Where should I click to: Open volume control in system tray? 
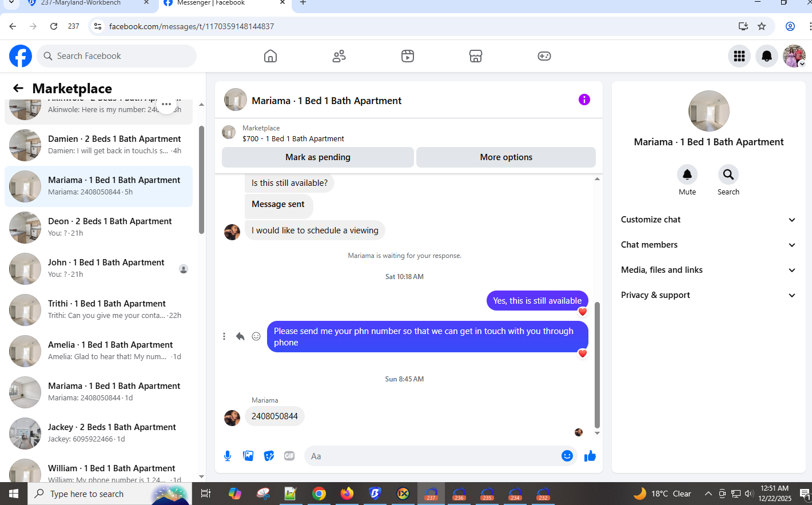pyautogui.click(x=749, y=494)
